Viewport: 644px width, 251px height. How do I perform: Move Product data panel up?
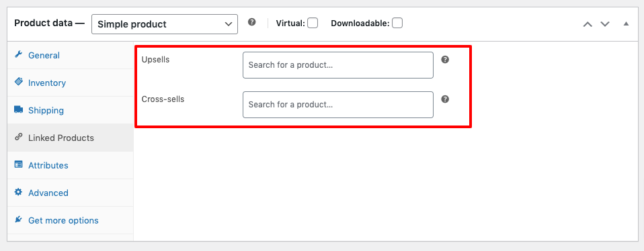[x=588, y=24]
